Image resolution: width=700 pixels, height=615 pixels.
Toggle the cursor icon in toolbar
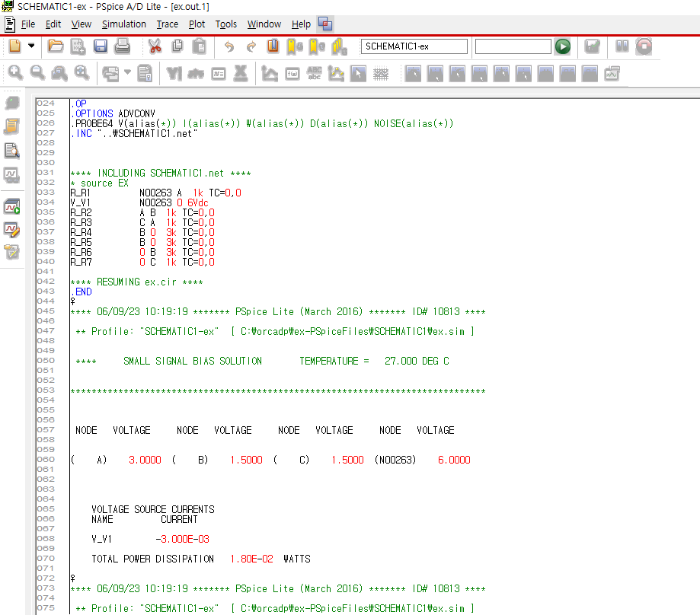pyautogui.click(x=358, y=74)
